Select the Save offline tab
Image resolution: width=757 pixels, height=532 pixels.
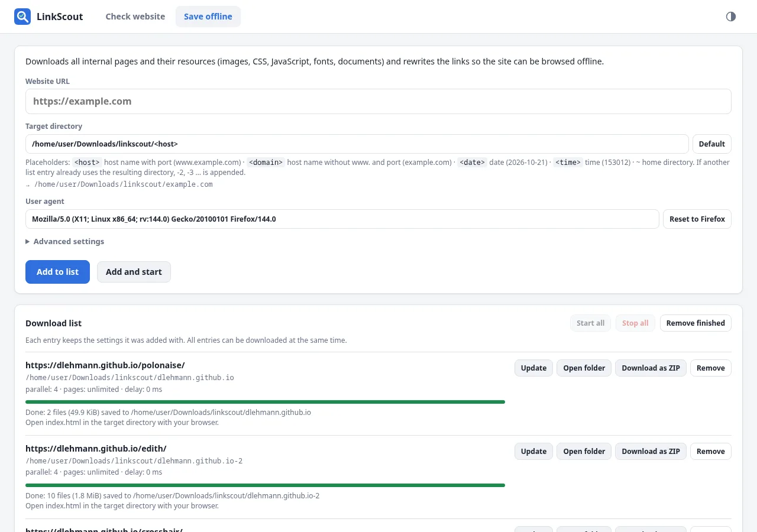pyautogui.click(x=208, y=17)
